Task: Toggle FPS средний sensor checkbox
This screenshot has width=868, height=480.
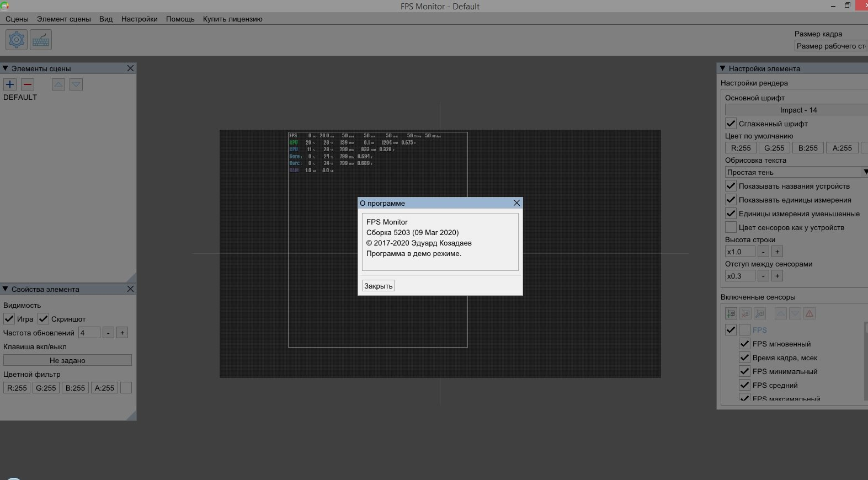Action: pos(744,385)
